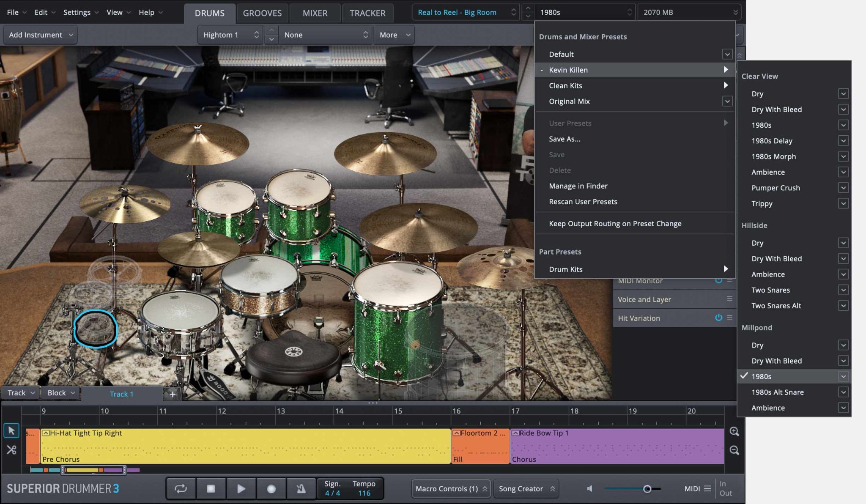
Task: Open the Edit menu
Action: point(44,12)
